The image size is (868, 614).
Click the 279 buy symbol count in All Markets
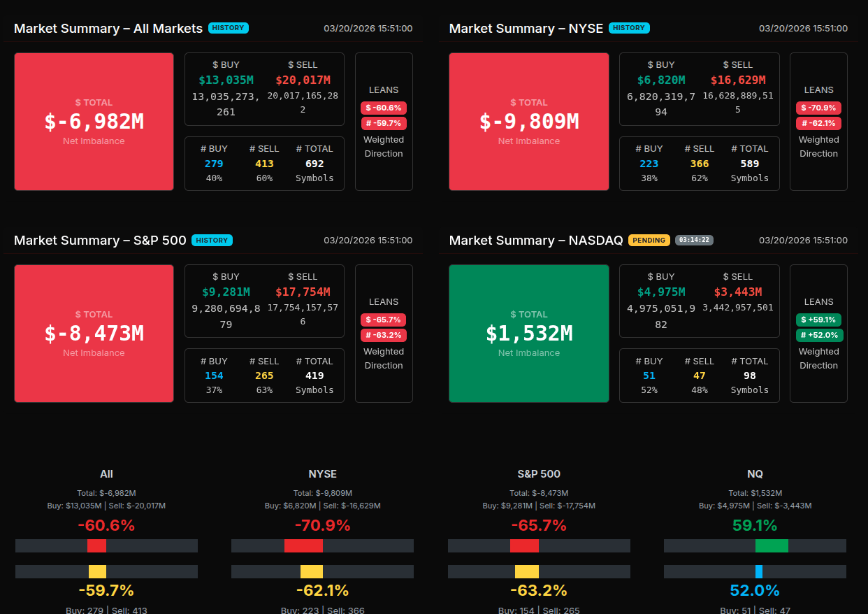pos(214,164)
